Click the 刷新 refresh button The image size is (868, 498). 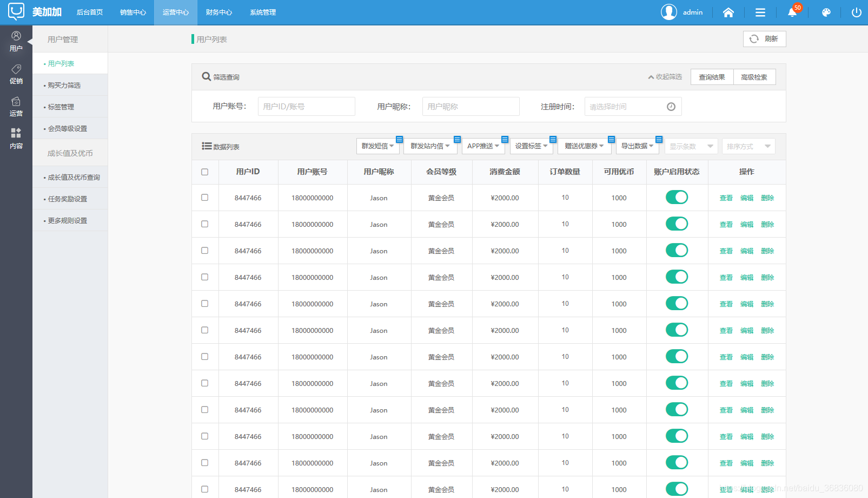(x=764, y=39)
